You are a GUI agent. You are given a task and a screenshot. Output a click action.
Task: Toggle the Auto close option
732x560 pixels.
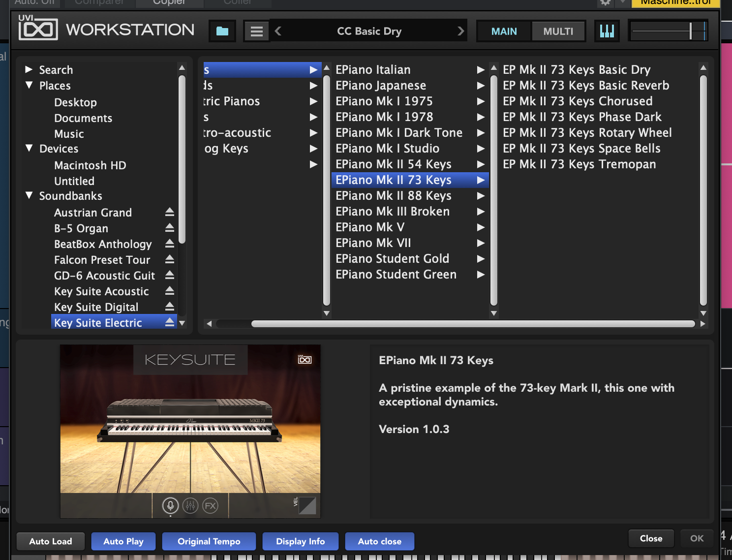pos(380,541)
